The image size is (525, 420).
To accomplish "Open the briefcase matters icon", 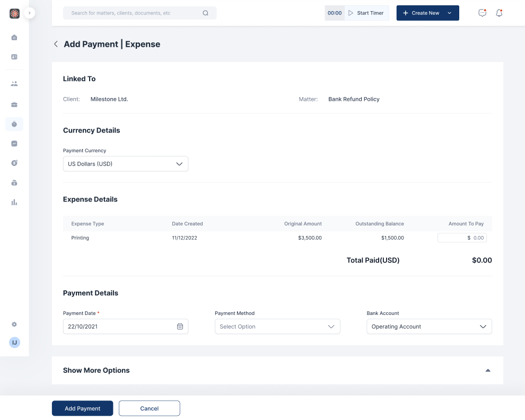I will 14,105.
